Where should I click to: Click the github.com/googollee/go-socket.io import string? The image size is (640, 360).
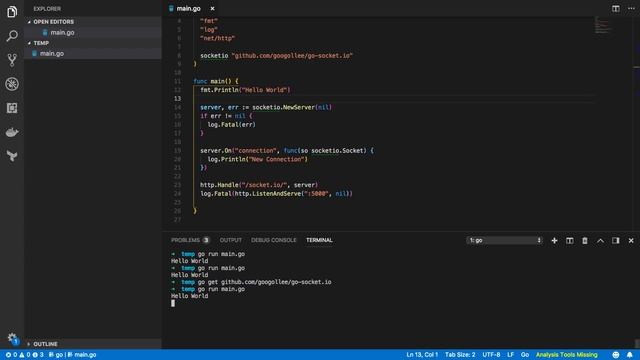point(292,56)
